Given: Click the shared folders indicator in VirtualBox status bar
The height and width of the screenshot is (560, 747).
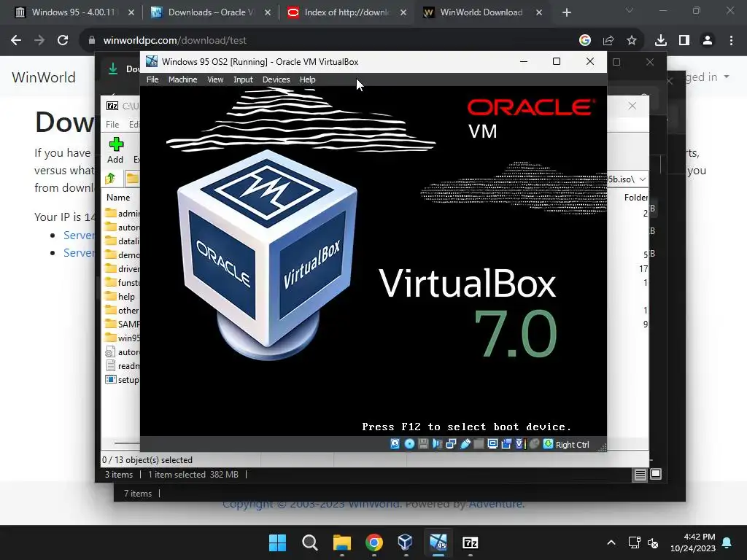Looking at the screenshot, I should click(479, 444).
